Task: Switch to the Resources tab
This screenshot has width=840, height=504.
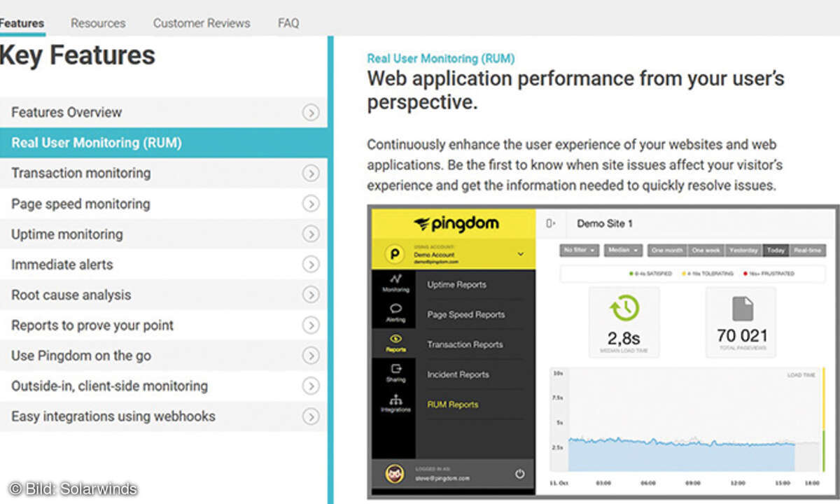Action: pyautogui.click(x=98, y=23)
